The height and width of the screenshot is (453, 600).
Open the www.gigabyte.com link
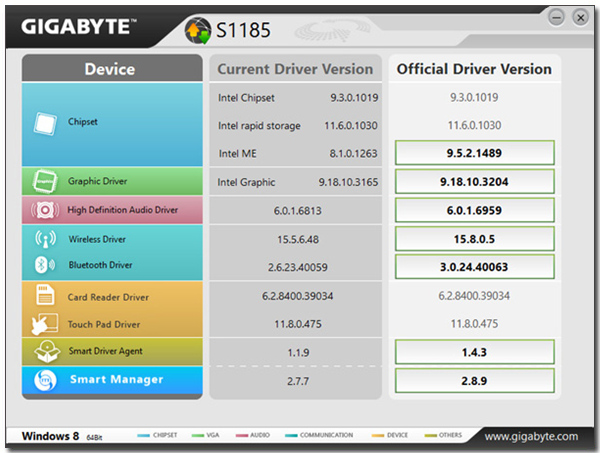(x=531, y=437)
